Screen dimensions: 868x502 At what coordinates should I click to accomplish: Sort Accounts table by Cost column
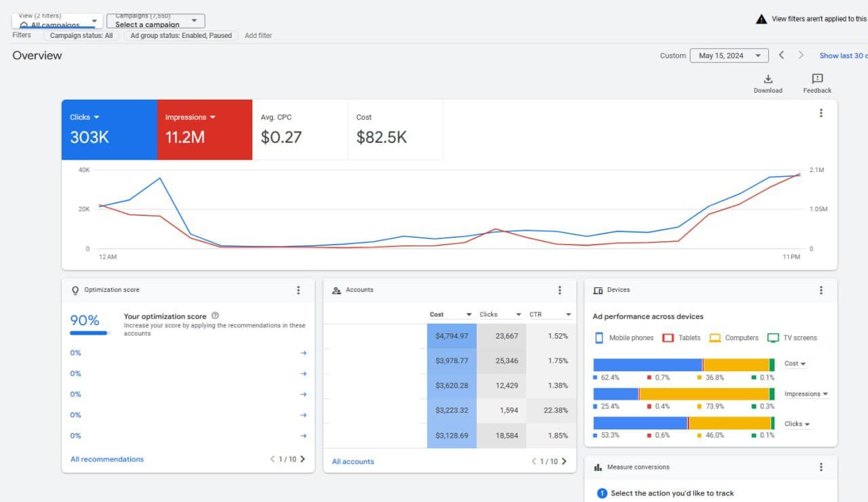(x=451, y=314)
